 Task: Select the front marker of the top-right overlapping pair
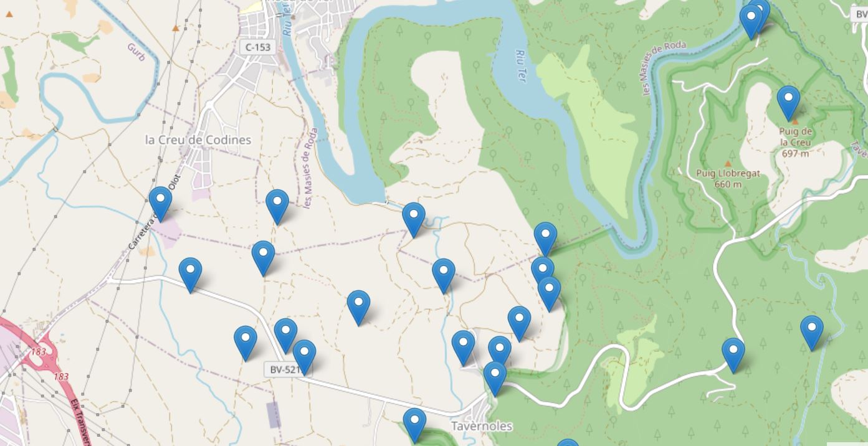click(x=751, y=22)
